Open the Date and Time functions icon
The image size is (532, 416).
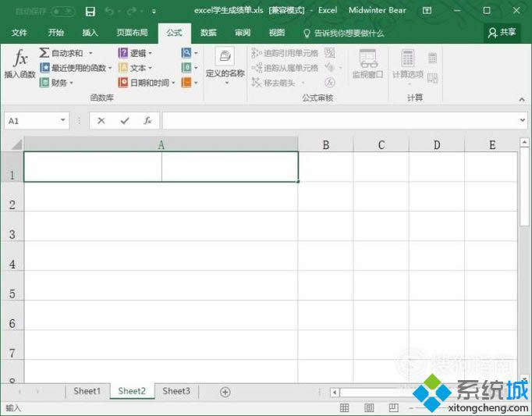(122, 82)
